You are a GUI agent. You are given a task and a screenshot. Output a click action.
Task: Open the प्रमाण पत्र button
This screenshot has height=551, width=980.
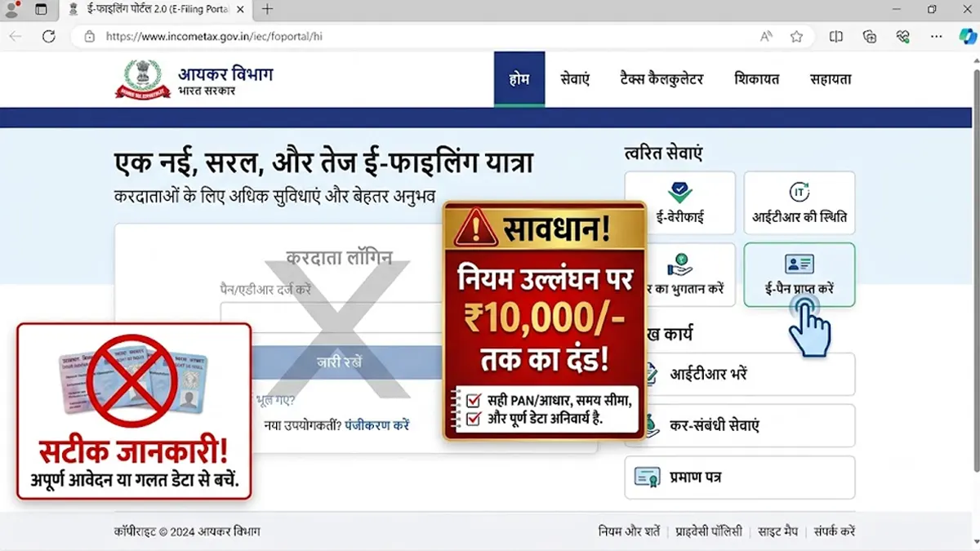(x=740, y=477)
